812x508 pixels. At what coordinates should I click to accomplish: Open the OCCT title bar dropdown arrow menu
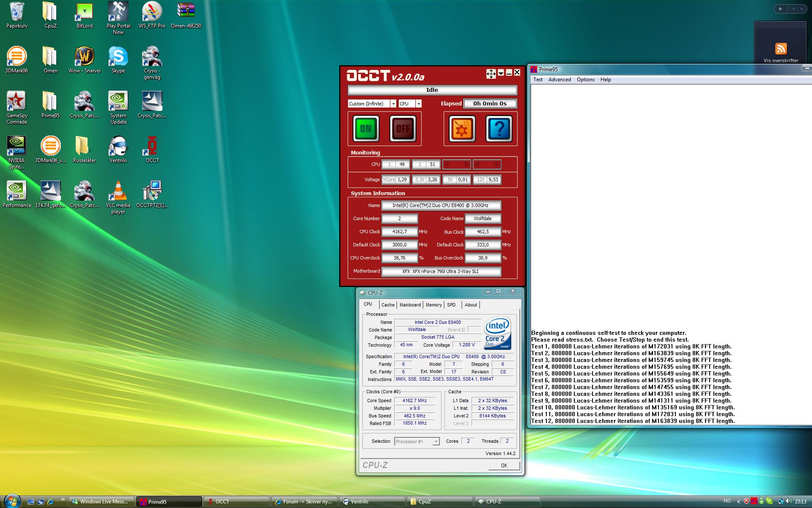(501, 73)
